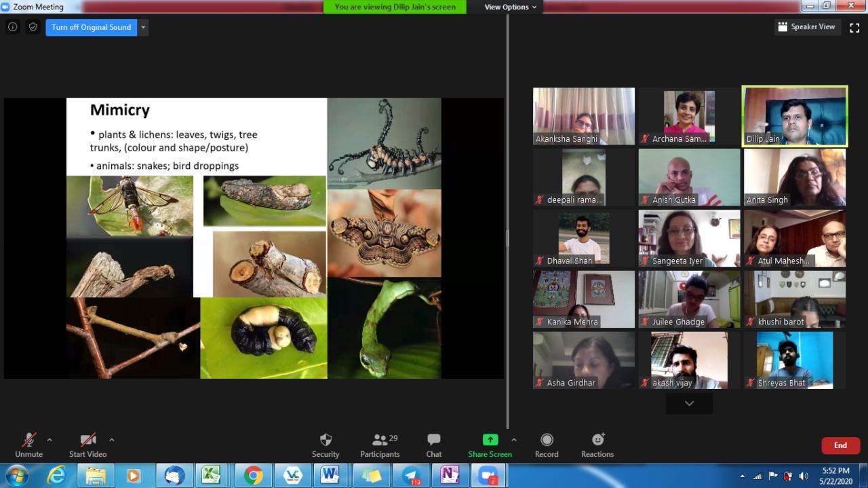The image size is (868, 488).
Task: Expand audio options arrow beside Unmute
Action: point(49,440)
